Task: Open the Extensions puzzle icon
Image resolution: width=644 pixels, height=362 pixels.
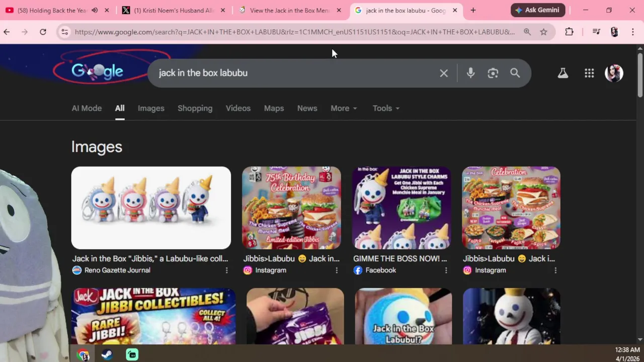Action: click(x=569, y=32)
